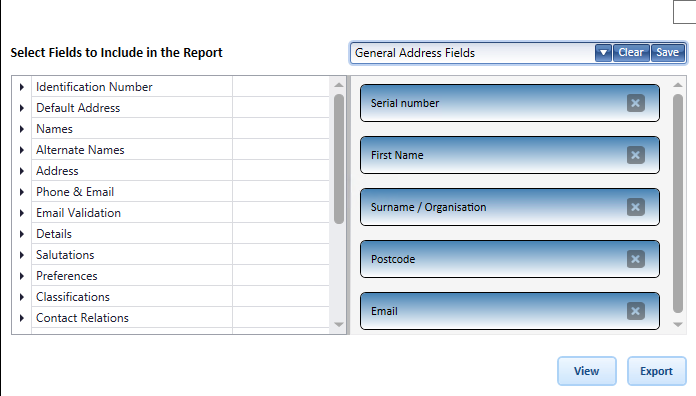Clear the selected report fields
This screenshot has width=696, height=396.
tap(631, 53)
